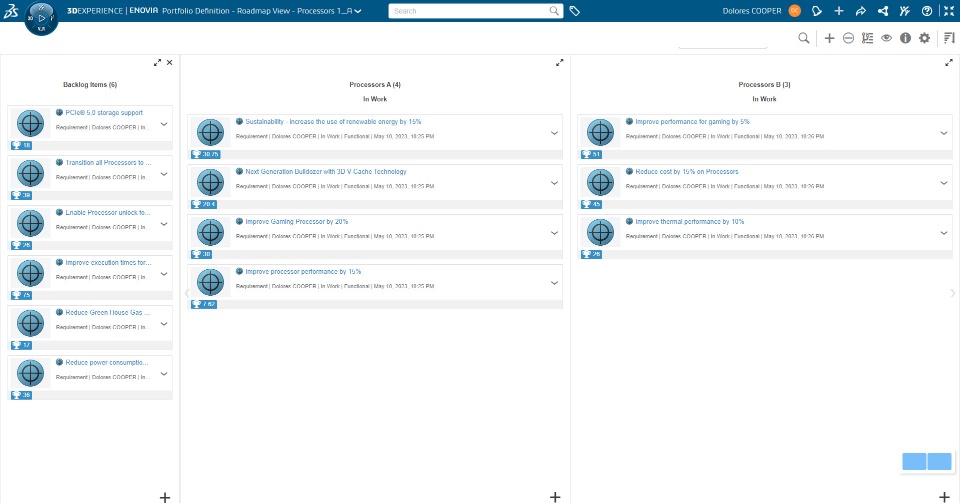The height and width of the screenshot is (503, 960).
Task: Click the share arrow icon in the top bar
Action: pos(861,11)
